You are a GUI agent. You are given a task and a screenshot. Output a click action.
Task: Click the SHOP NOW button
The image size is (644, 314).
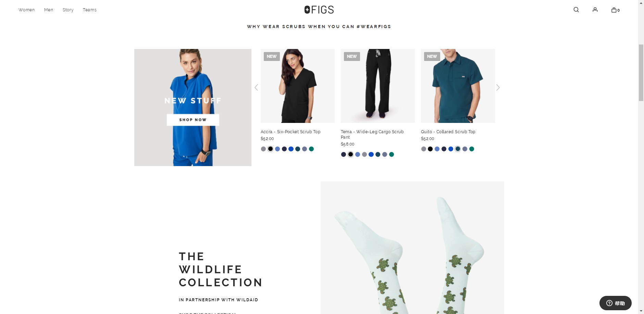(x=193, y=120)
